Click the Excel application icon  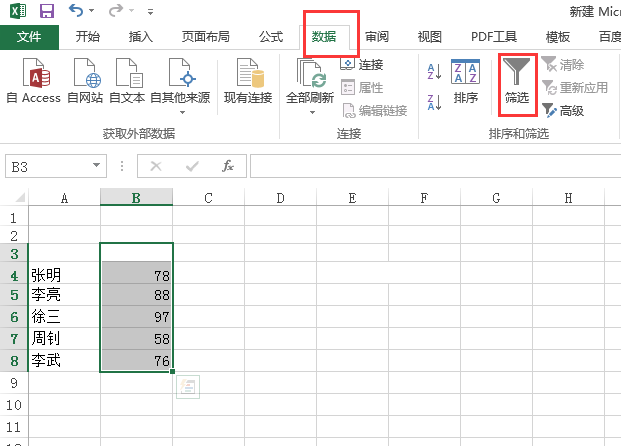18,11
